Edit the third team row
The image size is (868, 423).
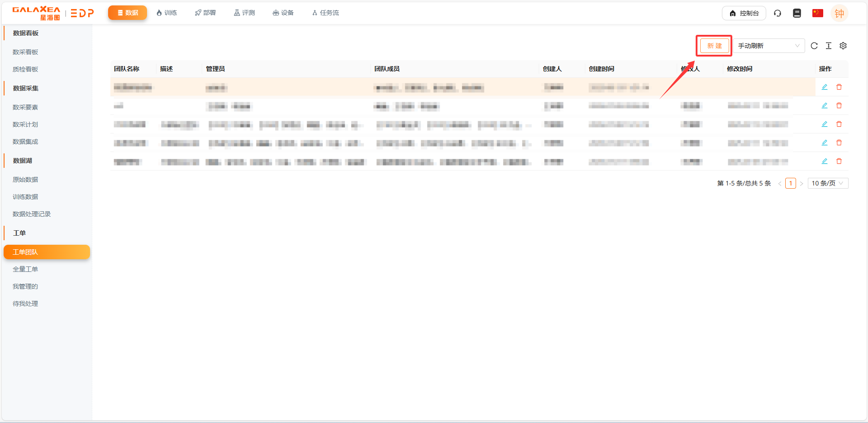click(x=825, y=124)
